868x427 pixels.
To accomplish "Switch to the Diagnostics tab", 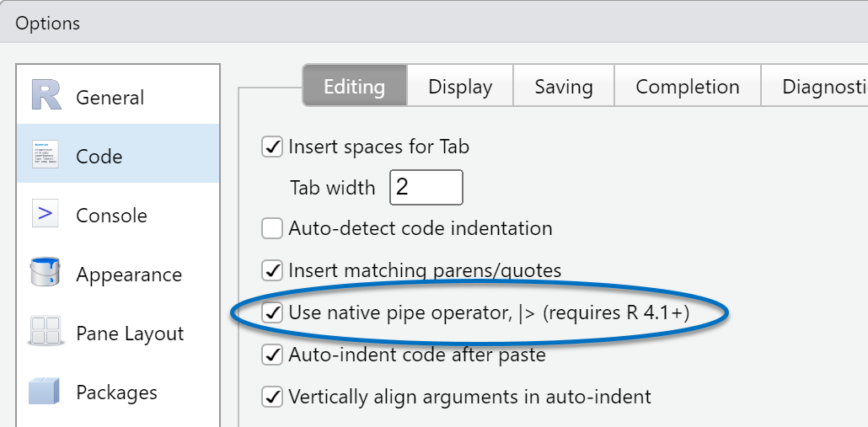I will [x=814, y=86].
